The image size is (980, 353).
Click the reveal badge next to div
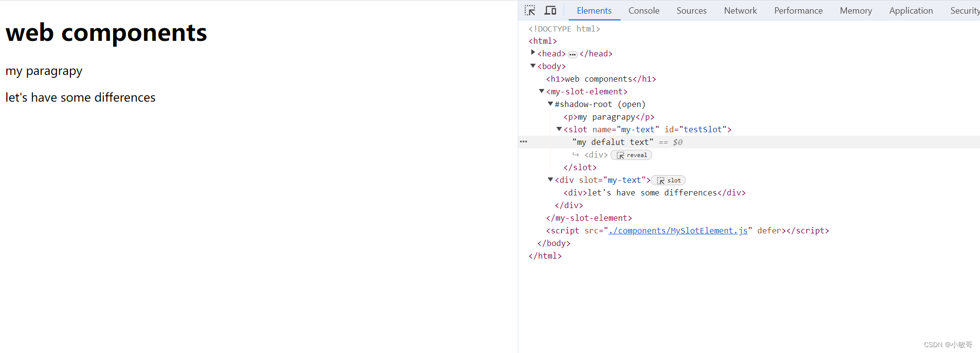tap(631, 155)
